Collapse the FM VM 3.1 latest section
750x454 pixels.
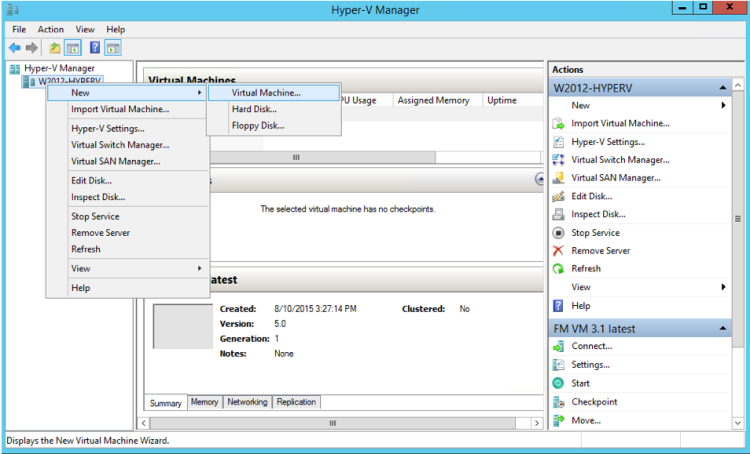point(722,329)
